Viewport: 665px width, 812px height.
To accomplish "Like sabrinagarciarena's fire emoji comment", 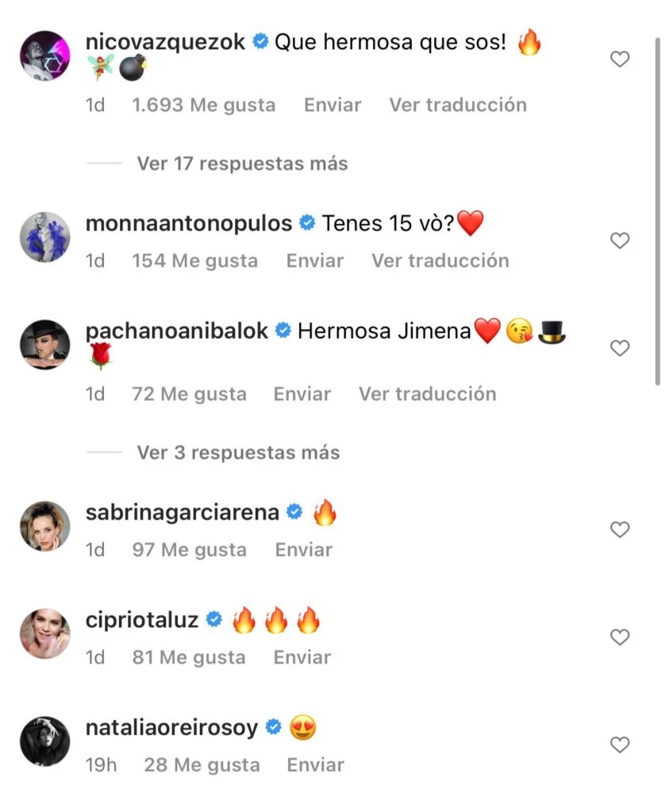I will click(x=619, y=530).
